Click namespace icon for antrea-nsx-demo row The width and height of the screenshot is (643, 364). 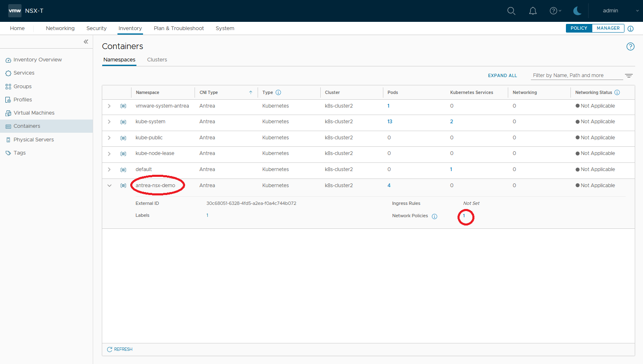point(123,186)
